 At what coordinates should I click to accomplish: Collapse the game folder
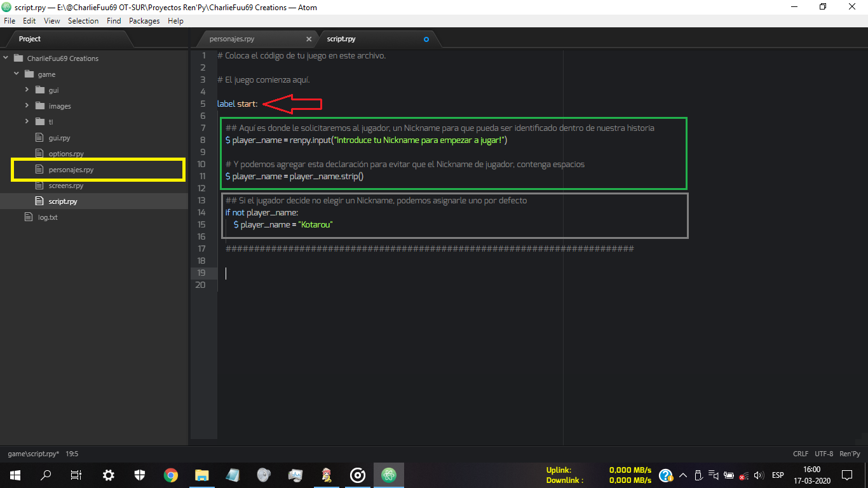(x=17, y=74)
